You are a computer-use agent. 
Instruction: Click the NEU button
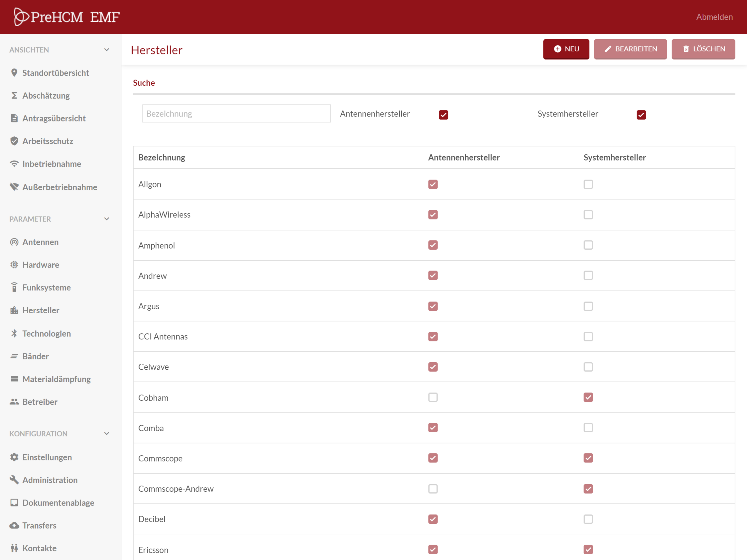point(566,49)
